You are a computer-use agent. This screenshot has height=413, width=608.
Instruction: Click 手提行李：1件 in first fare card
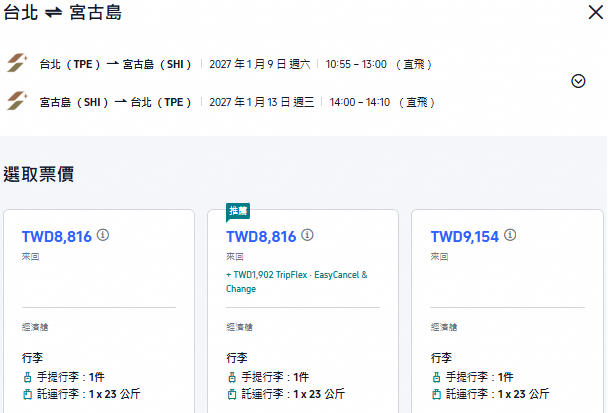[71, 377]
